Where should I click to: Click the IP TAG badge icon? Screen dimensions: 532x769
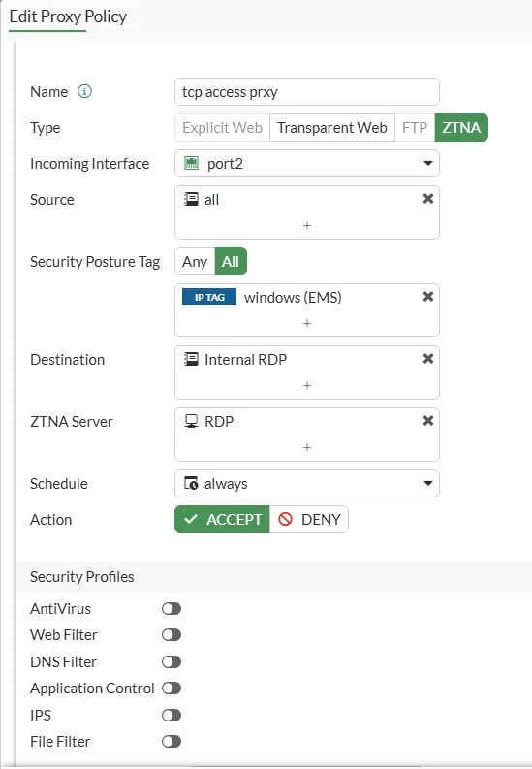tap(209, 297)
